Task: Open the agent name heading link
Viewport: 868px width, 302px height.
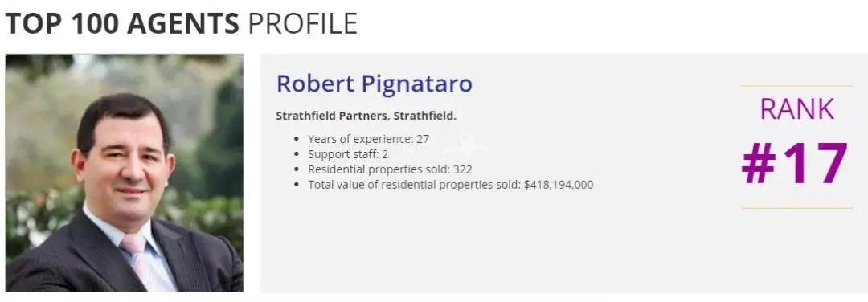Action: 375,84
